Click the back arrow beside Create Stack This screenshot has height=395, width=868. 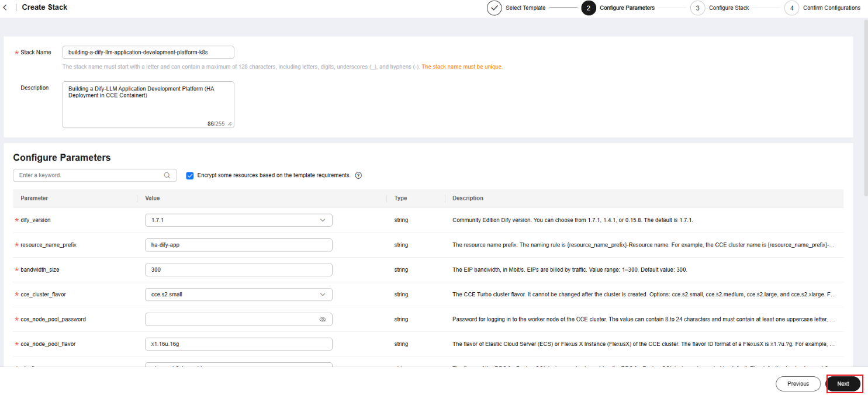5,8
